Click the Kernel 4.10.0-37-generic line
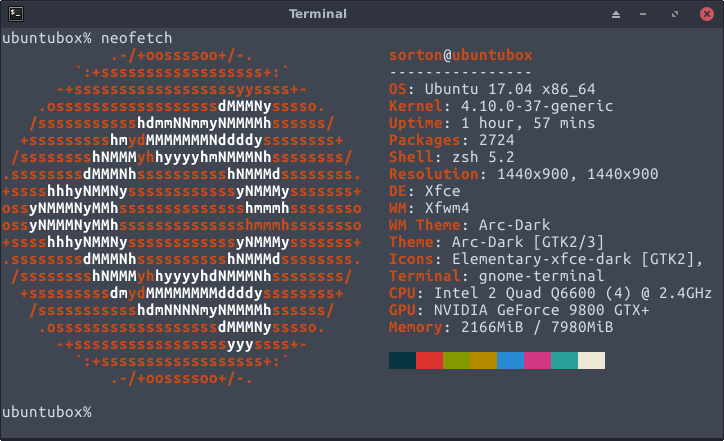Viewport: 724px width, 441px height. [x=501, y=106]
